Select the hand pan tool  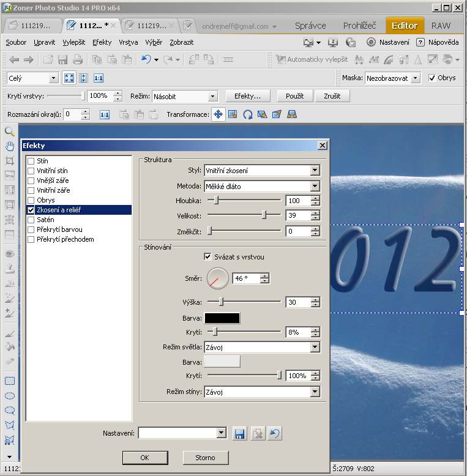pos(9,146)
